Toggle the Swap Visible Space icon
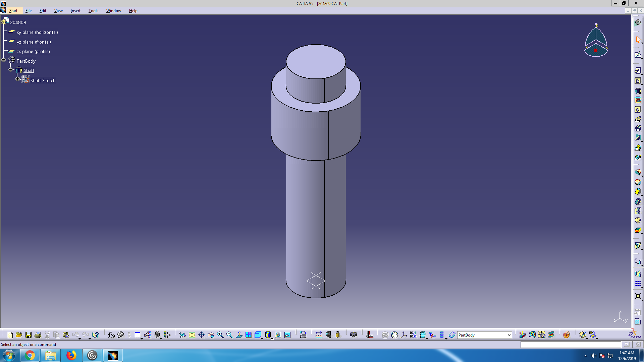 pos(287,335)
